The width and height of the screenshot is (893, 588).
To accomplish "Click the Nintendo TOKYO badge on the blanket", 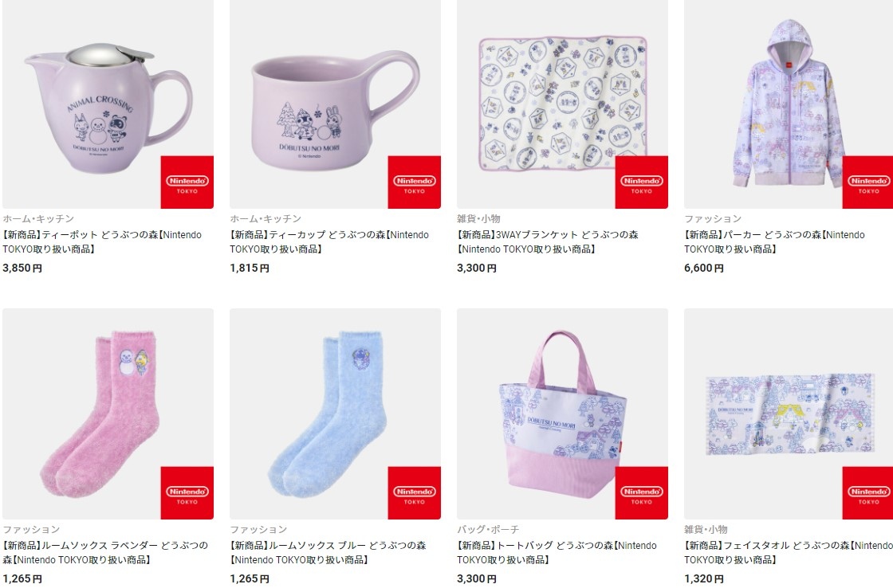I will [641, 182].
